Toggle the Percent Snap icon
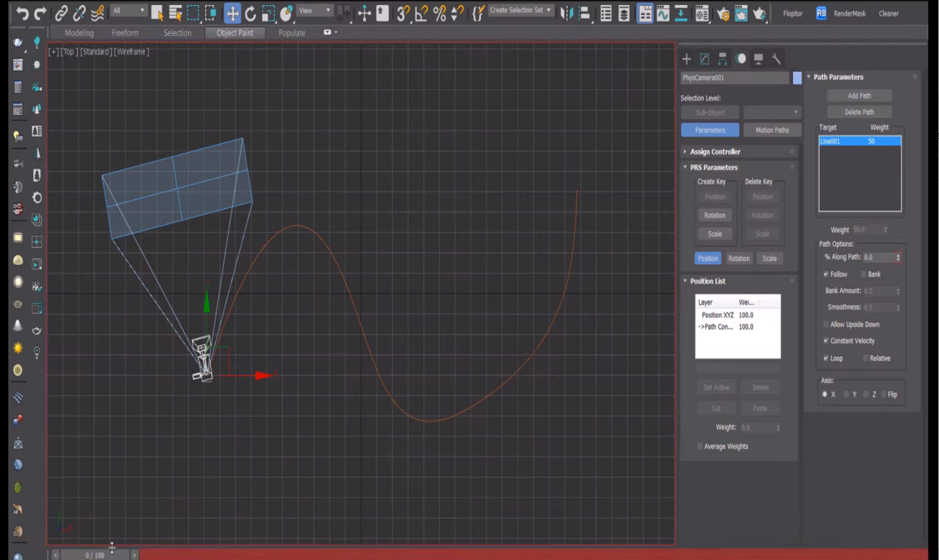Viewport: 939px width, 560px height. [440, 12]
